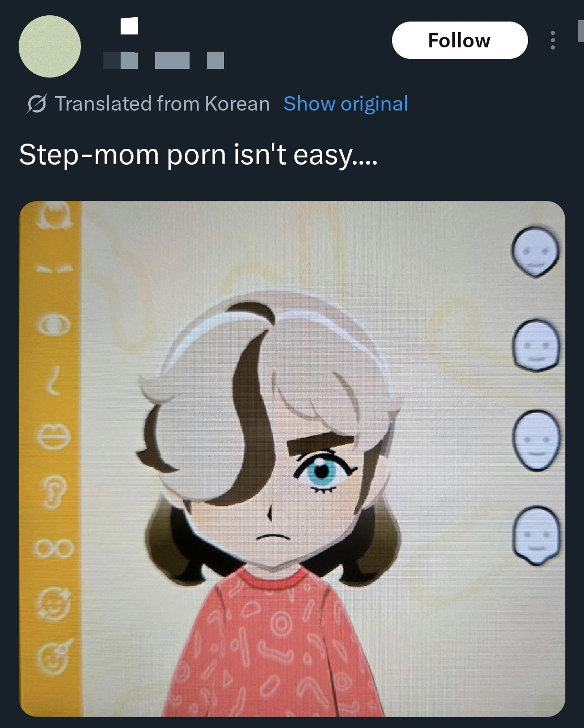The width and height of the screenshot is (584, 728).
Task: Click the Show original link
Action: coord(346,103)
